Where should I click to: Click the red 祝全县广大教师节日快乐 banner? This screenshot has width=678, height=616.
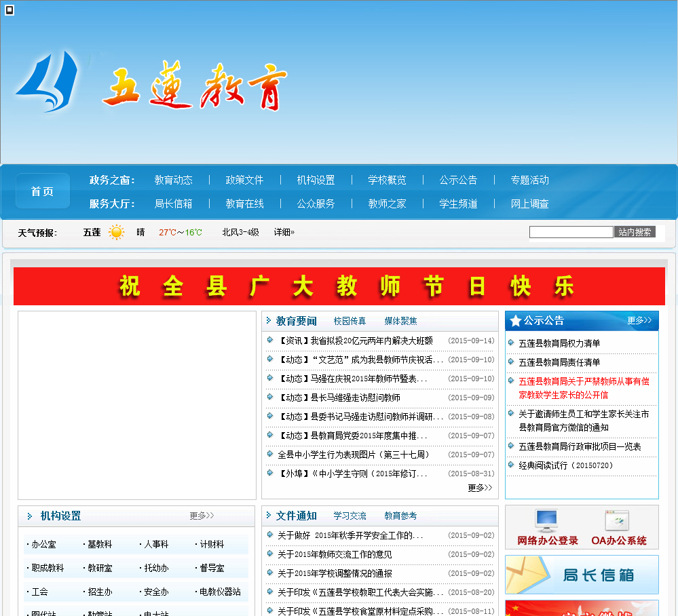(x=339, y=286)
